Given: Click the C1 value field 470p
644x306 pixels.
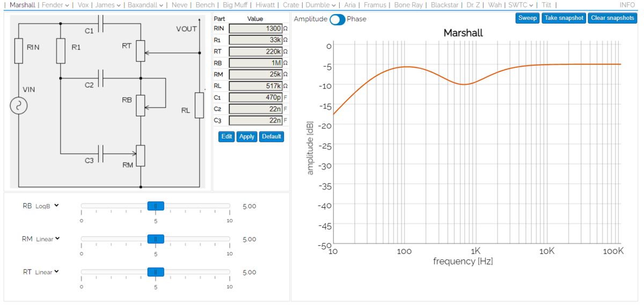Looking at the screenshot, I should (255, 98).
